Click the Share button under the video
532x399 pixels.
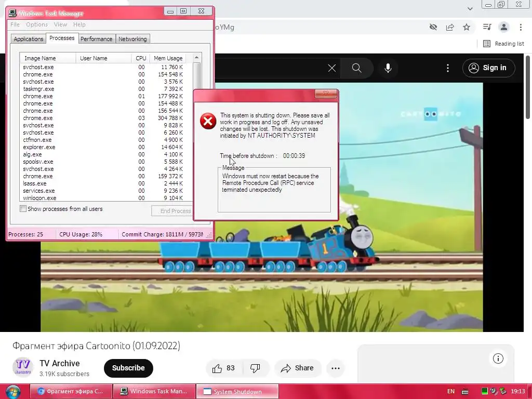click(298, 368)
